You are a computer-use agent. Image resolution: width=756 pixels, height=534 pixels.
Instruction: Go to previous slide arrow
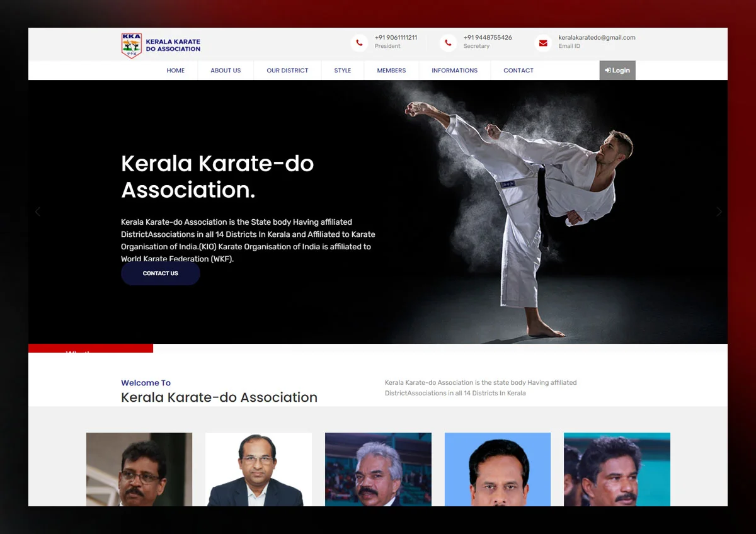(38, 212)
